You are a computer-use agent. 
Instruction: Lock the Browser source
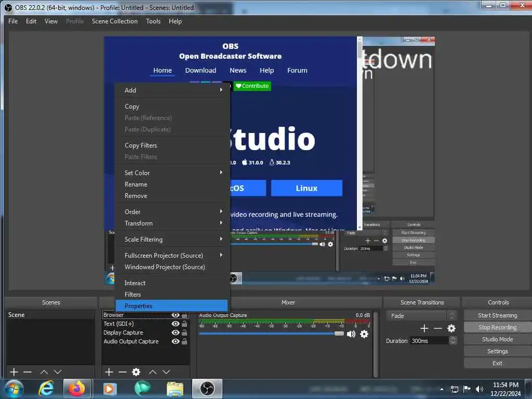184,315
